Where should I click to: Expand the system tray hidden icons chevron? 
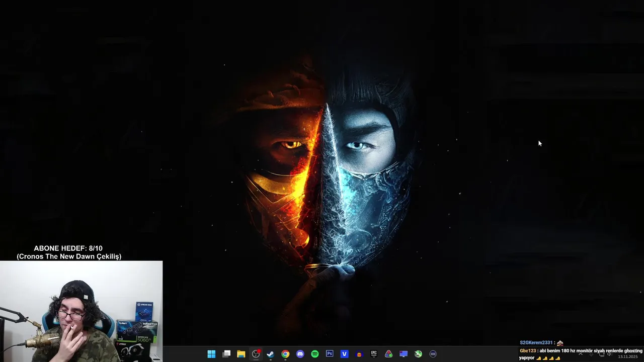580,354
